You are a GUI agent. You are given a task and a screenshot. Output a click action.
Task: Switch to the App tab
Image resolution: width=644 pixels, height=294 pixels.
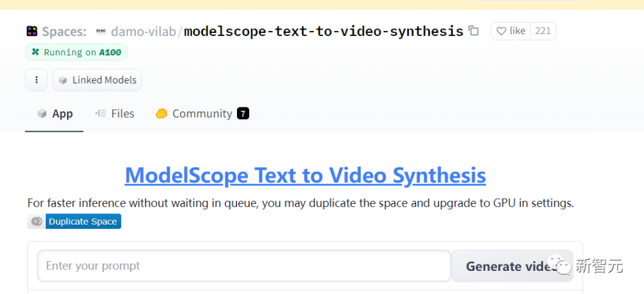pyautogui.click(x=55, y=114)
